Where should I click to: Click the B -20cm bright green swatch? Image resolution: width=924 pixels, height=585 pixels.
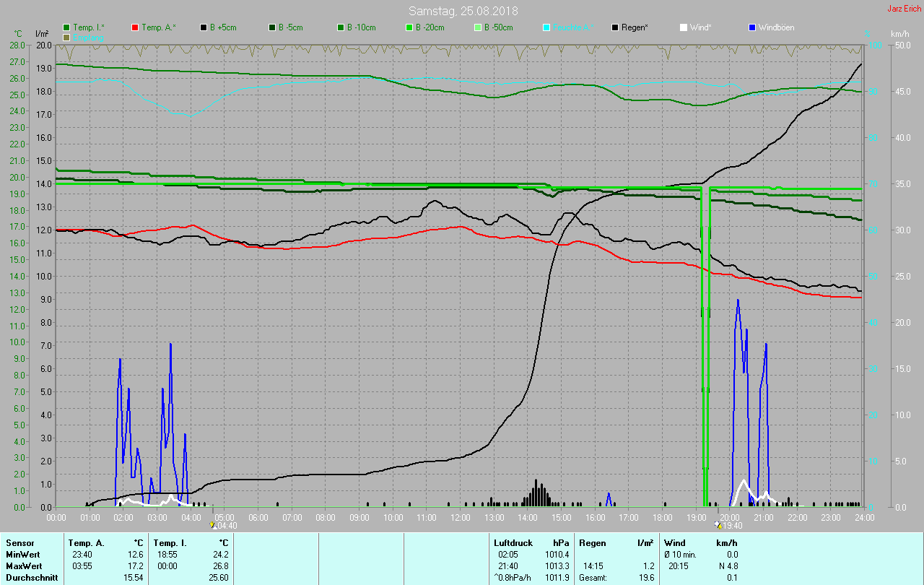tap(409, 27)
